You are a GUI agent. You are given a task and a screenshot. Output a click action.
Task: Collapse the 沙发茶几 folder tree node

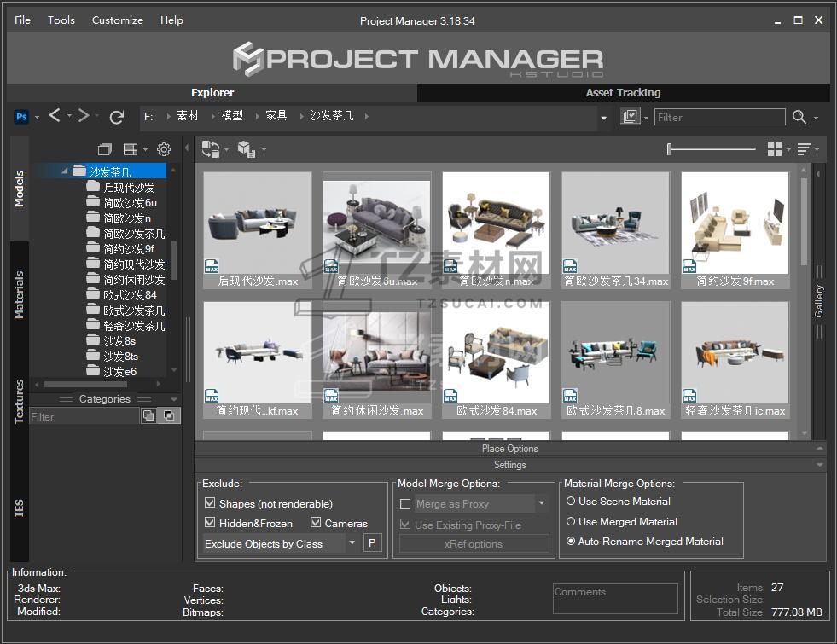pyautogui.click(x=65, y=171)
